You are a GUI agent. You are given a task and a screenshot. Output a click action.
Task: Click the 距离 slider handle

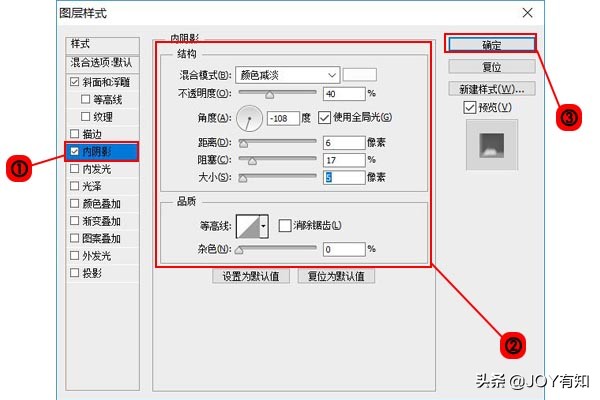click(x=243, y=144)
